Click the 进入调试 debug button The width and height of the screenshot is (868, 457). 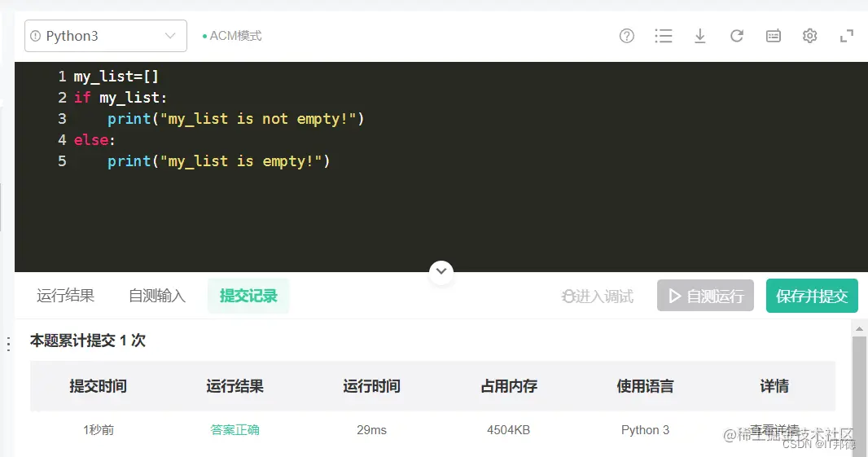click(598, 297)
